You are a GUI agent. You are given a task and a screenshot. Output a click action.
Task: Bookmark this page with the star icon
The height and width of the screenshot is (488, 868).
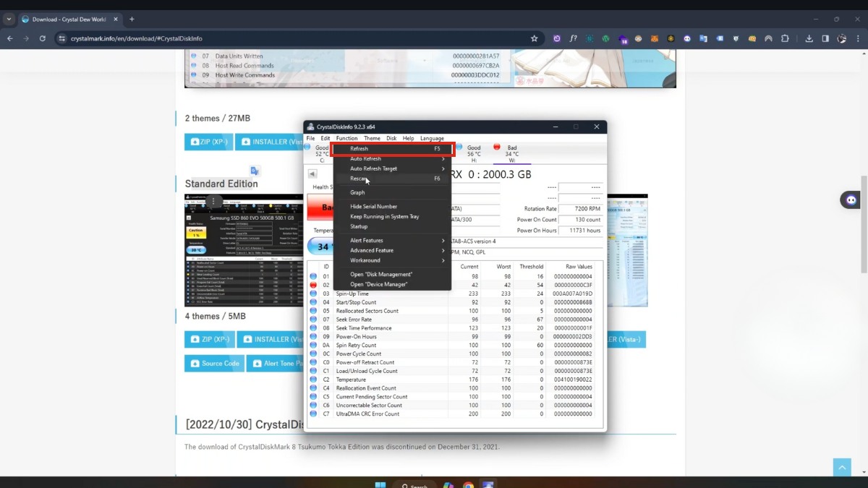click(535, 38)
